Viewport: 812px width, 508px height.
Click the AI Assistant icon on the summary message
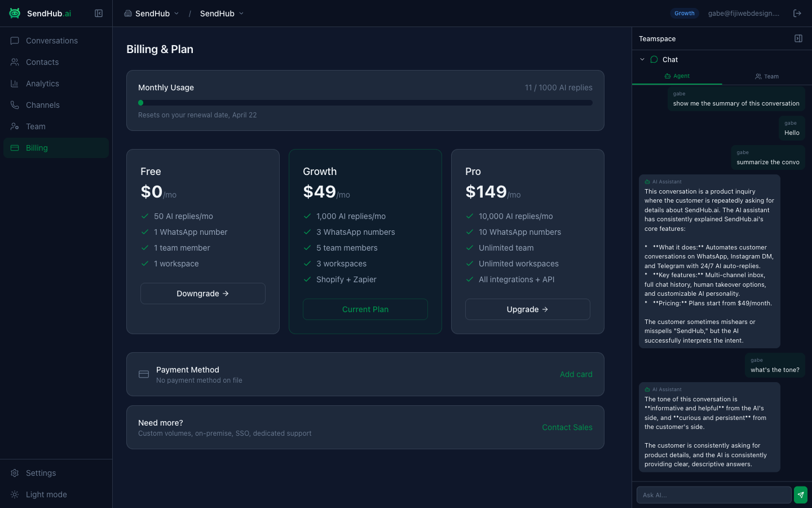647,182
